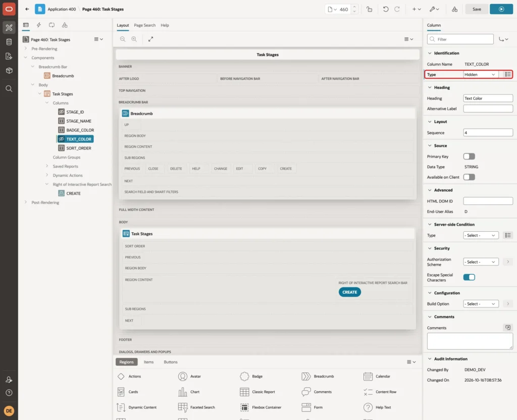
Task: Open Authorization Scheme select list
Action: click(x=481, y=262)
